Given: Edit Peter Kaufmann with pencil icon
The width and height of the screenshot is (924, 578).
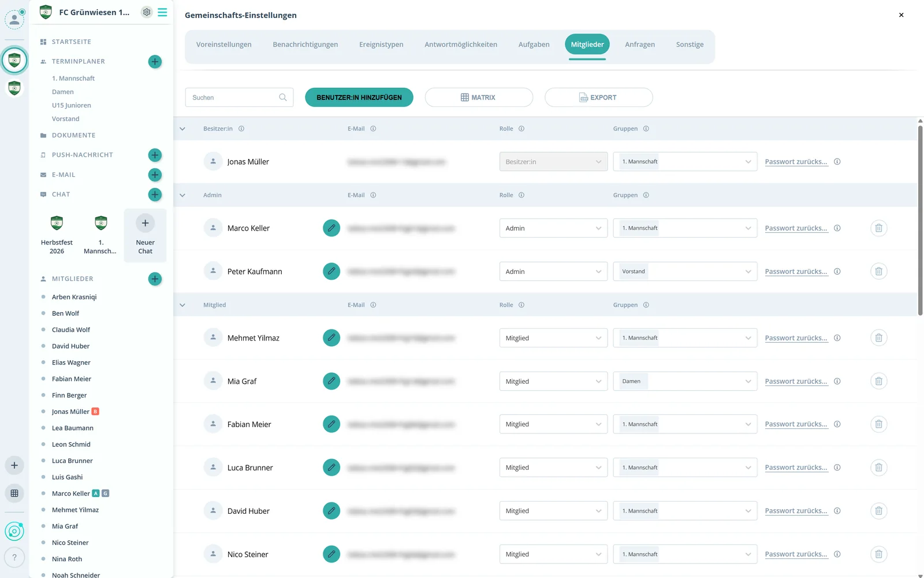Looking at the screenshot, I should tap(331, 271).
